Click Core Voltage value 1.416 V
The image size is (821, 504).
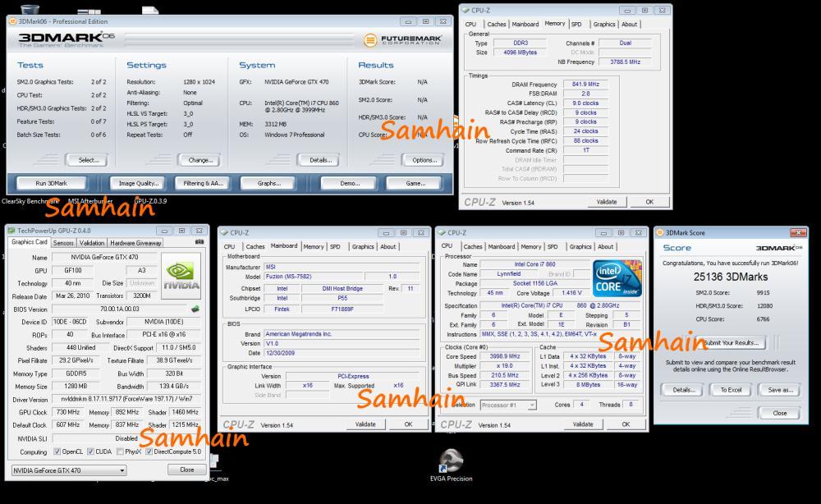click(x=571, y=293)
